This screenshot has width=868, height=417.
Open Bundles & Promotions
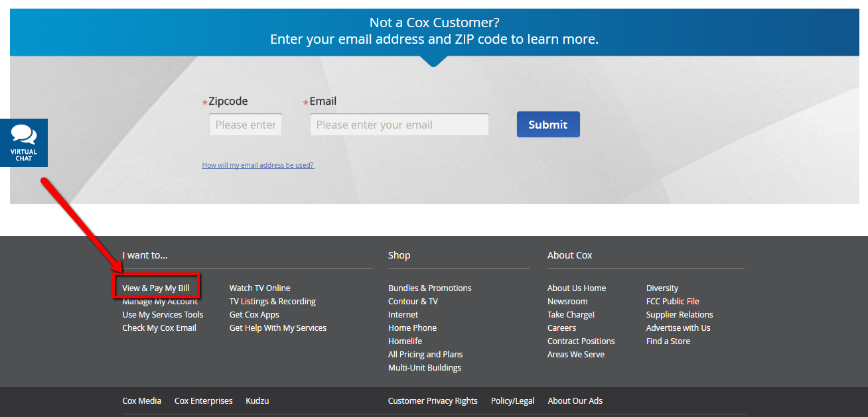pyautogui.click(x=429, y=288)
